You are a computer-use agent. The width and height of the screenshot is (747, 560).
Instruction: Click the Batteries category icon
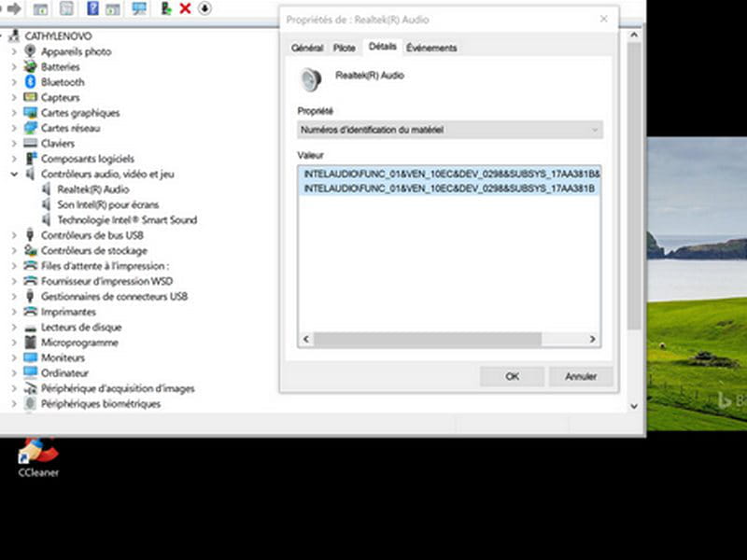(30, 66)
